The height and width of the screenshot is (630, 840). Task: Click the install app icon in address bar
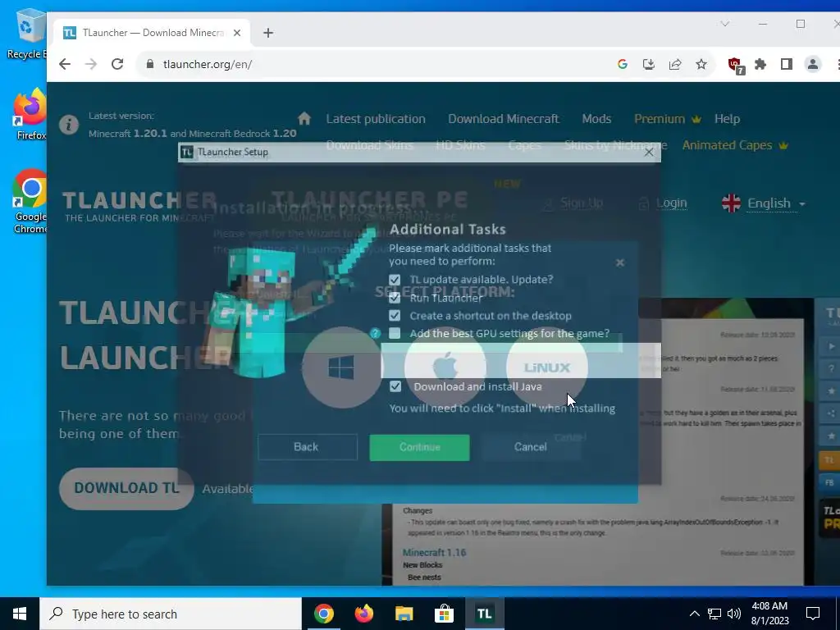pos(649,64)
